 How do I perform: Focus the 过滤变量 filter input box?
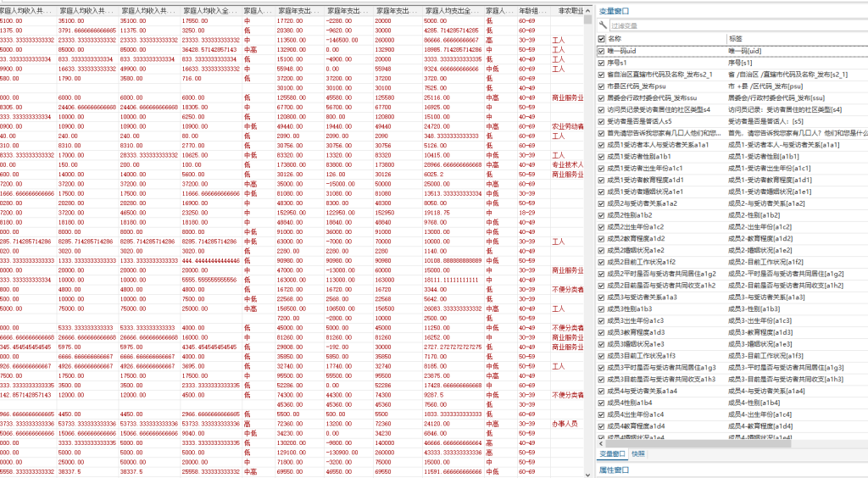pyautogui.click(x=738, y=25)
